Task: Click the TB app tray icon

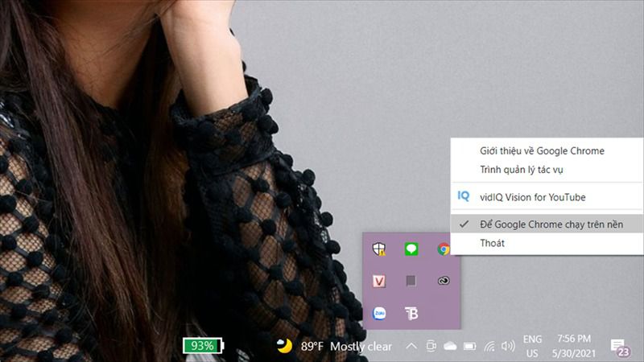Action: click(411, 313)
